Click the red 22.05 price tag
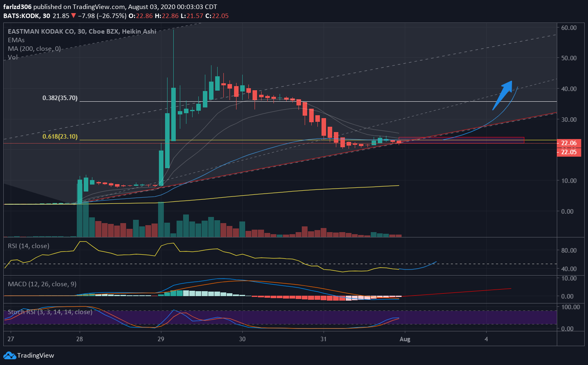This screenshot has width=588, height=365. [x=569, y=152]
